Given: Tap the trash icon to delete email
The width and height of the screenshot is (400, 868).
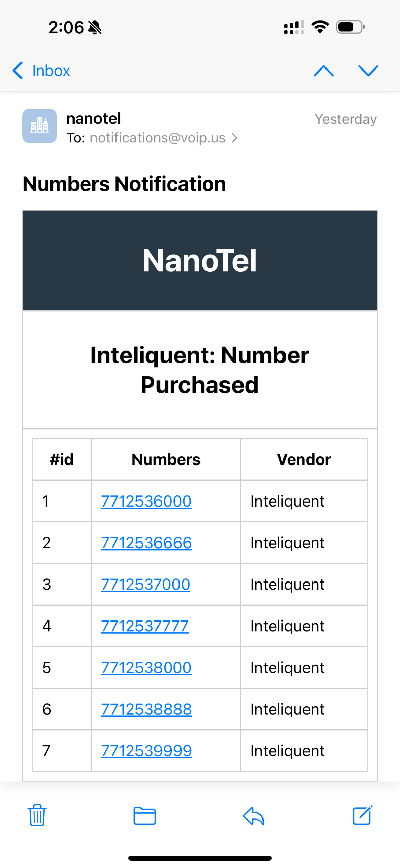Looking at the screenshot, I should pyautogui.click(x=37, y=814).
